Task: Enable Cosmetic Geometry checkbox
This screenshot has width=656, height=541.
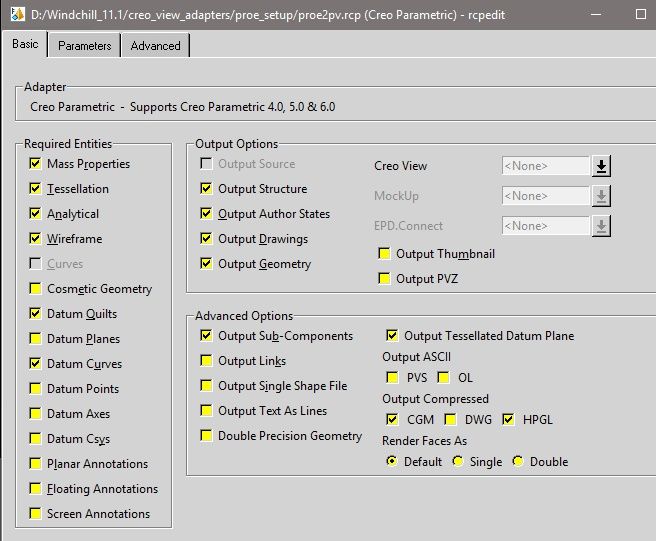Action: coord(36,289)
